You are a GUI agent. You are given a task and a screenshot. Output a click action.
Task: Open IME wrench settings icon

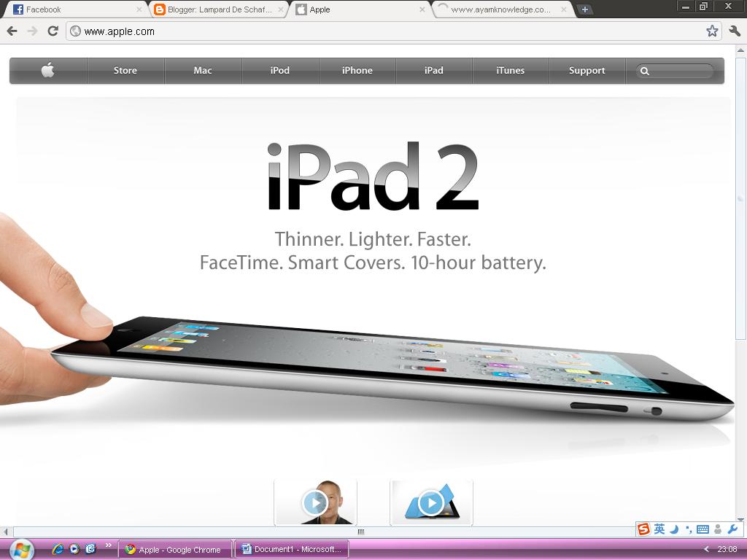733,529
